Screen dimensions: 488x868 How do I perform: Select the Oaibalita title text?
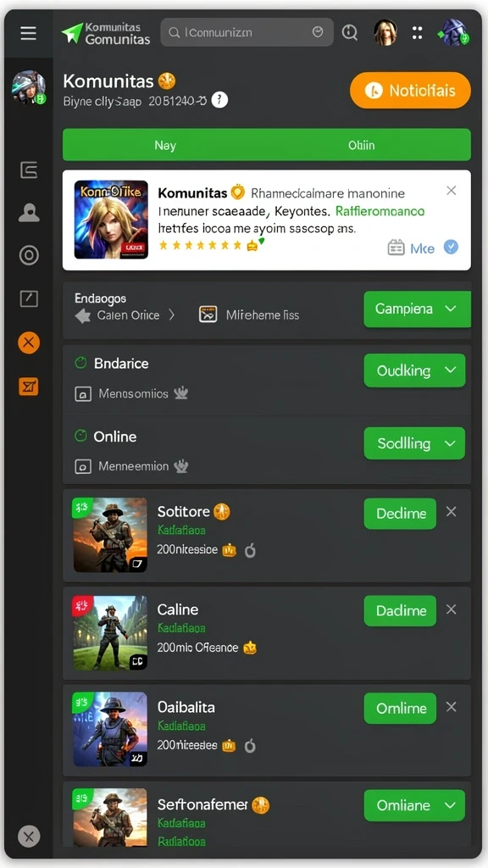(x=186, y=708)
